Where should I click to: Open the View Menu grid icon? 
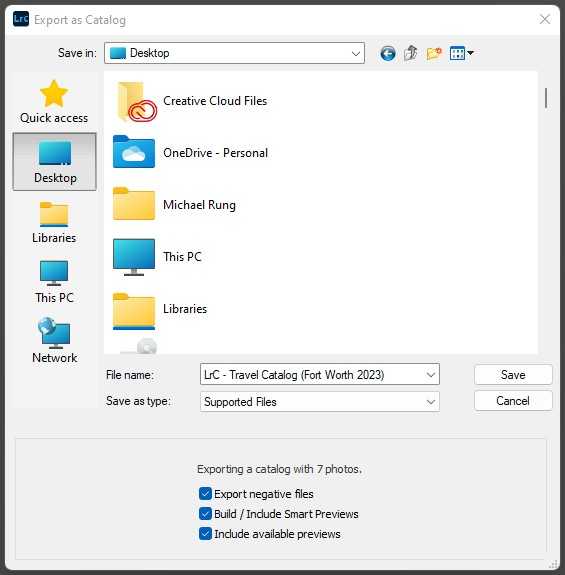[461, 54]
